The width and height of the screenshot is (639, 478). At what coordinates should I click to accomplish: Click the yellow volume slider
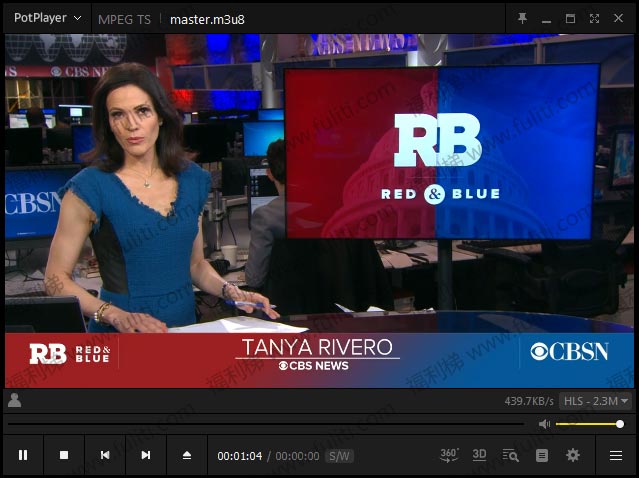(x=588, y=424)
